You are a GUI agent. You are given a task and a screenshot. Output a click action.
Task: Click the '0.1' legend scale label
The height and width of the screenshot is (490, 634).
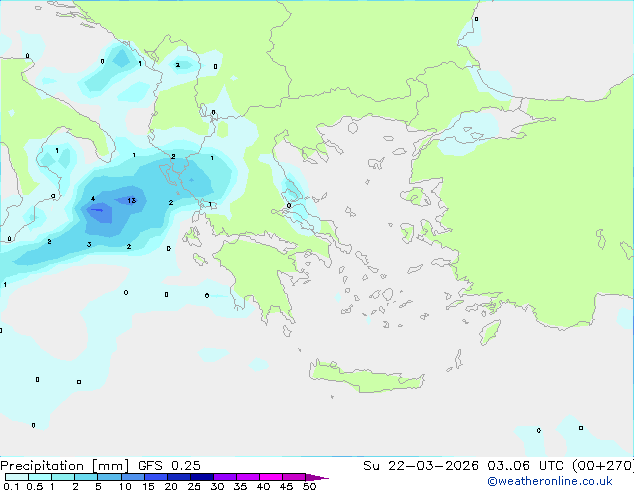(x=11, y=486)
